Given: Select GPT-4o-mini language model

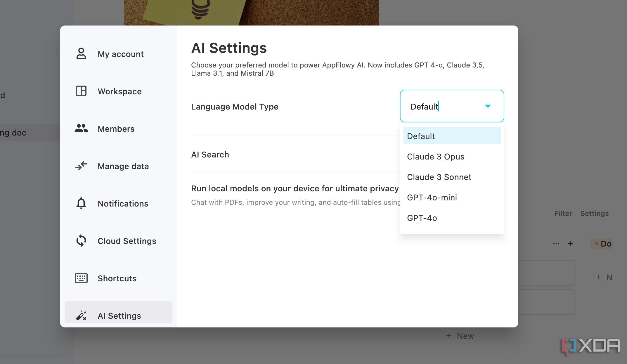Looking at the screenshot, I should (432, 197).
